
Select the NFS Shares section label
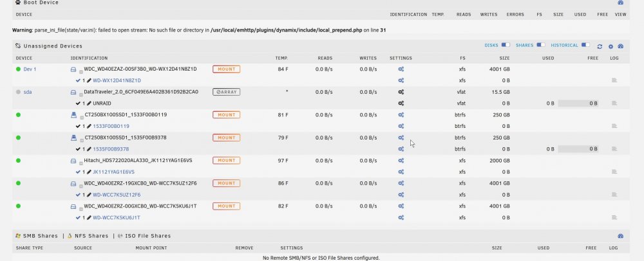click(x=91, y=236)
